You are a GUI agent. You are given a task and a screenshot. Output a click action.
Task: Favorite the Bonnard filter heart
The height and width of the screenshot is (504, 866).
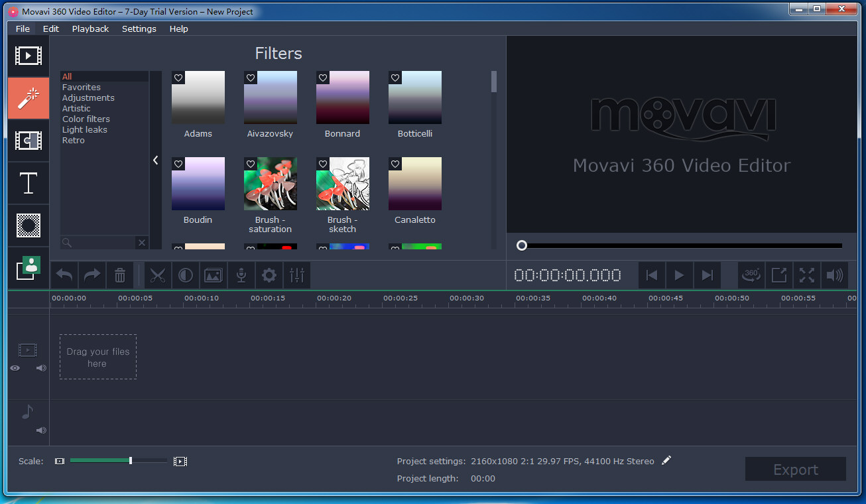pyautogui.click(x=323, y=78)
